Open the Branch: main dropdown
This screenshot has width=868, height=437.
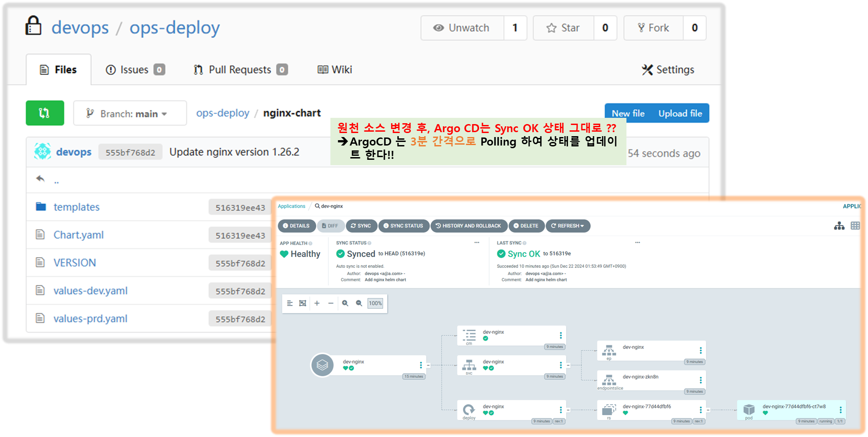tap(130, 113)
